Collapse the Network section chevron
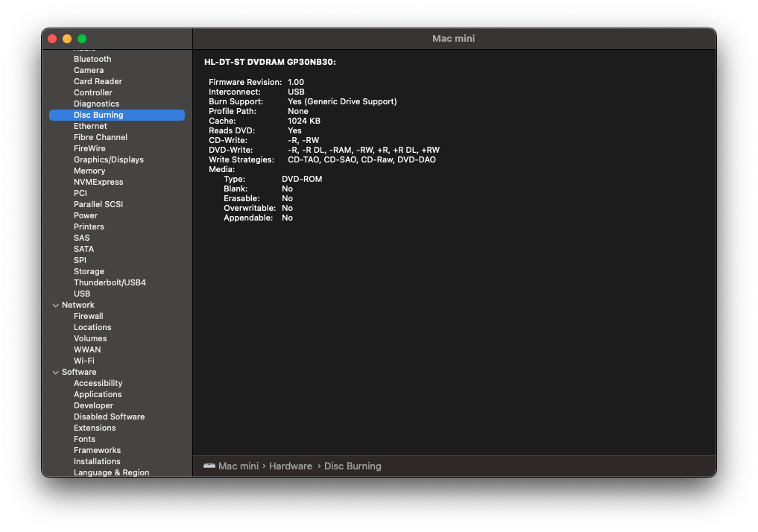758x532 pixels. pos(56,305)
